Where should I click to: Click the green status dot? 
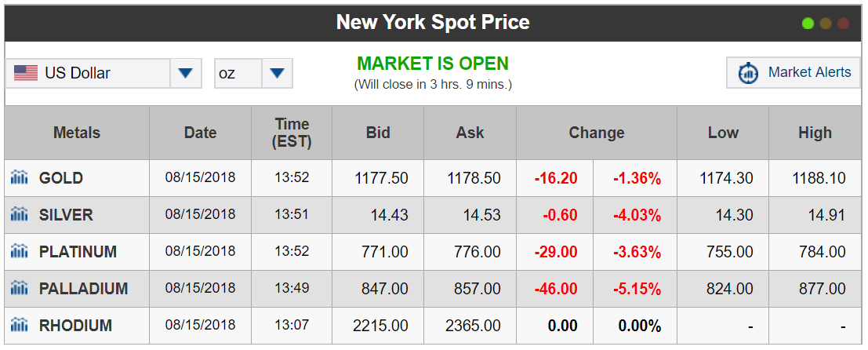click(x=808, y=24)
